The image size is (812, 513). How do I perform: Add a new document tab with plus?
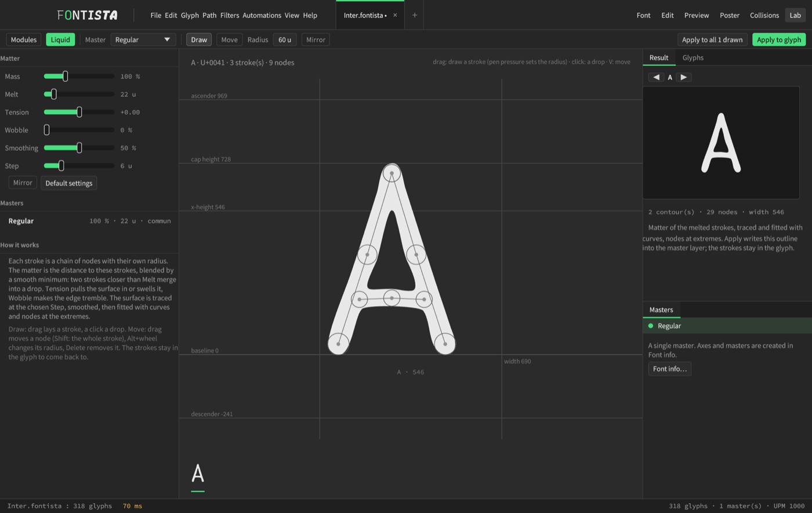(415, 15)
